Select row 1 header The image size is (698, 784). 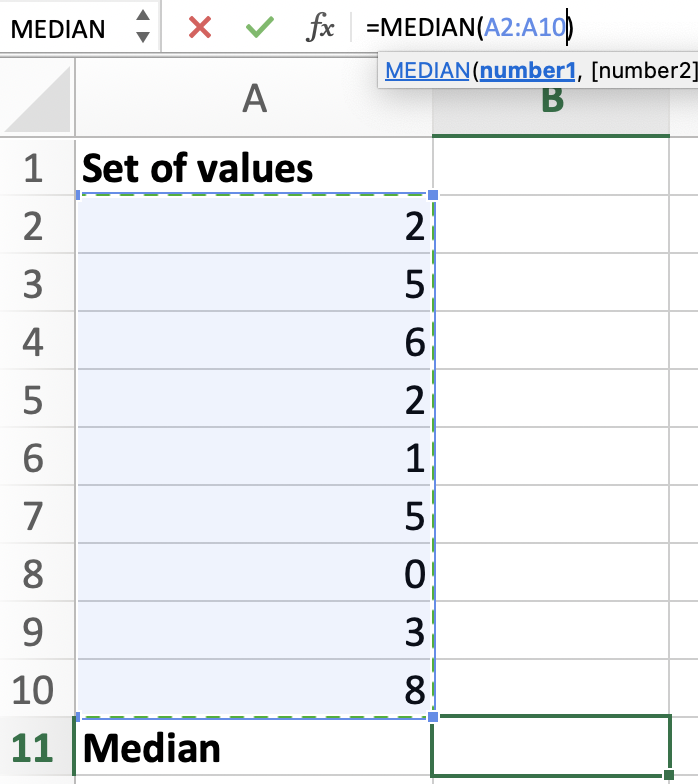(33, 167)
